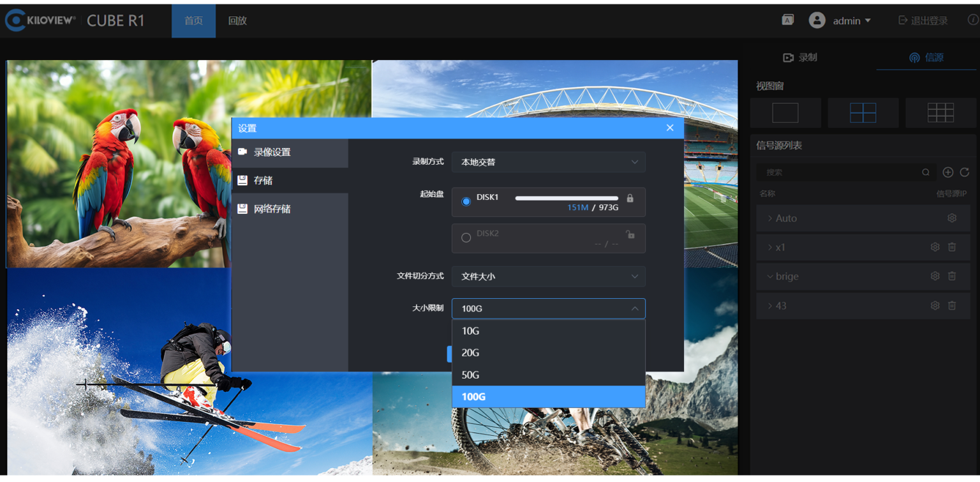Refresh the signal source list
980x482 pixels.
[964, 172]
